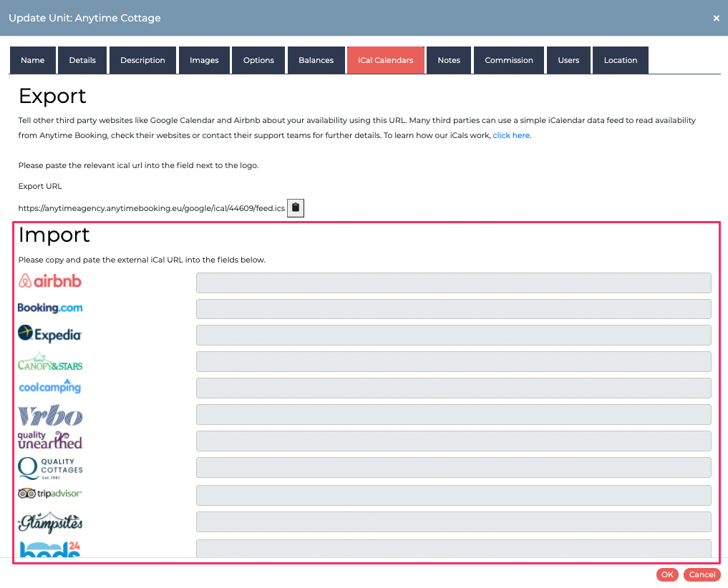This screenshot has width=728, height=588.
Task: Focus the Quality Unearthed URL field
Action: 454,441
